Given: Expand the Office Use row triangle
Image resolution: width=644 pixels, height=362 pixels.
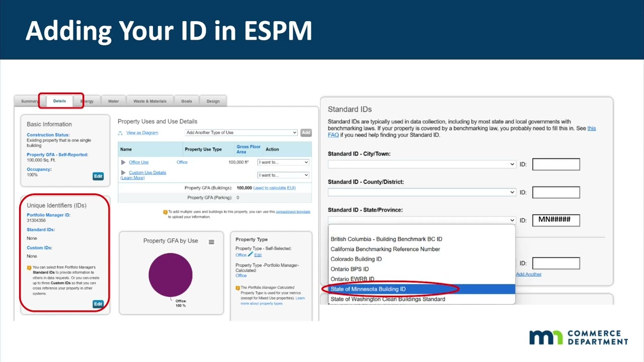Looking at the screenshot, I should (123, 162).
